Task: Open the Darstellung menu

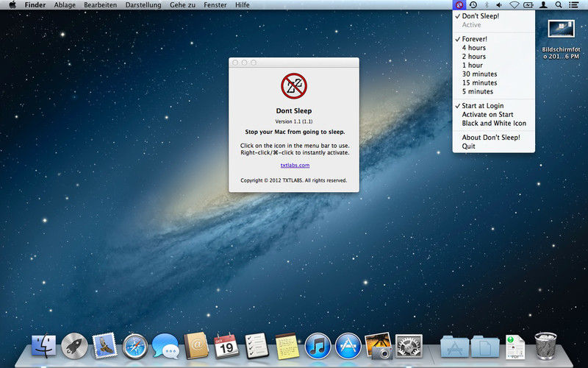Action: pos(143,5)
